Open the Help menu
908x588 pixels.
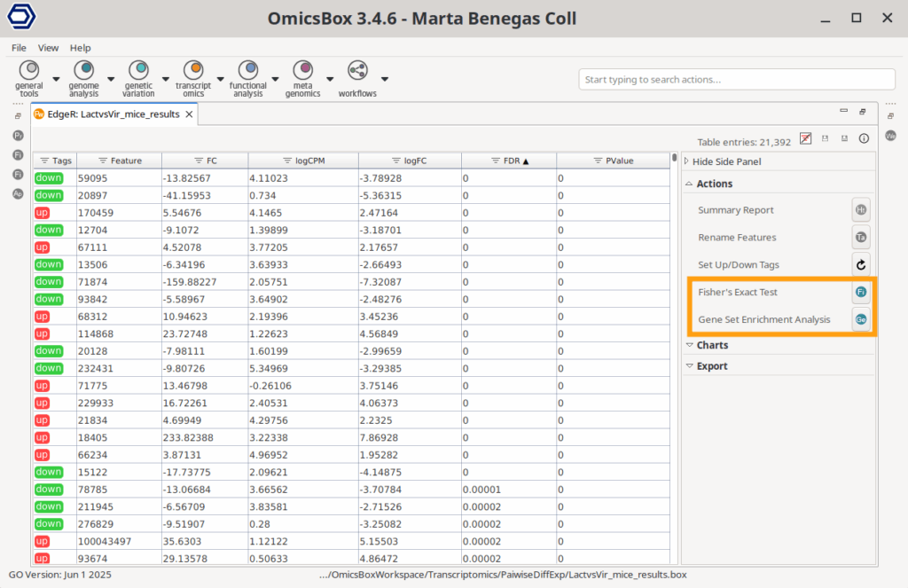click(x=80, y=48)
